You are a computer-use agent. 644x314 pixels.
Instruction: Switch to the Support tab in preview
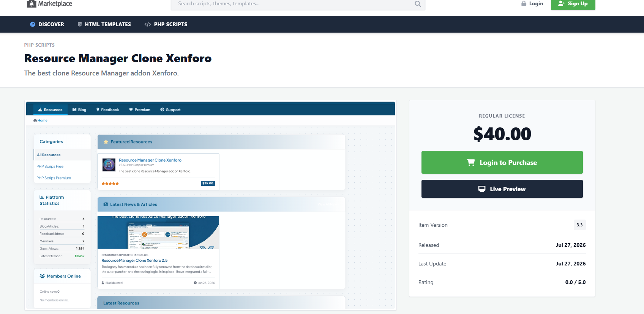click(170, 110)
